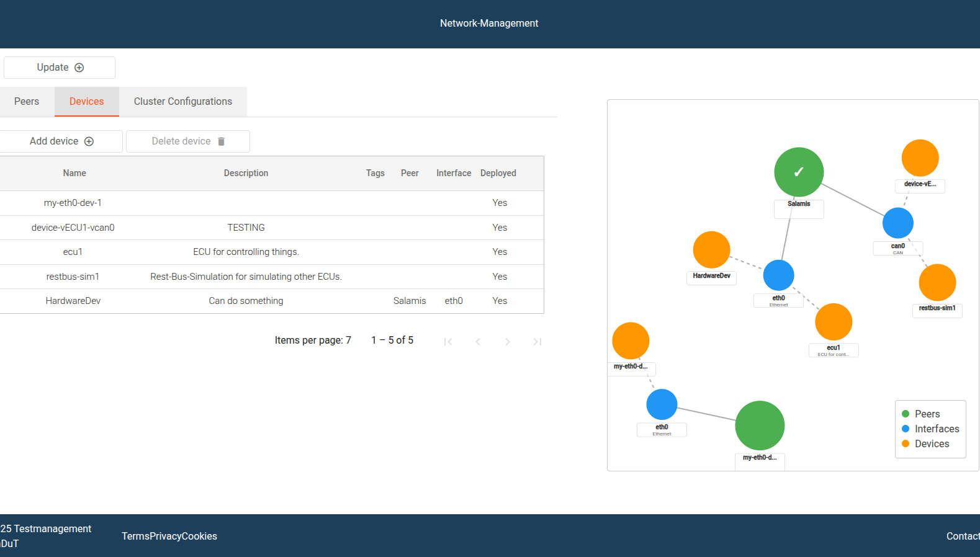Click the Update button
The width and height of the screenshot is (980, 557).
tap(60, 68)
